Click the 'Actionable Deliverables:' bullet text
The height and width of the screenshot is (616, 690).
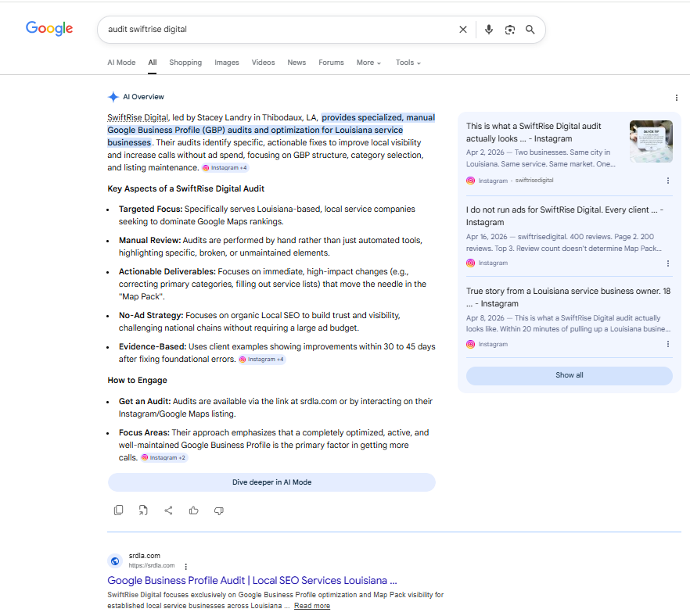coord(167,272)
